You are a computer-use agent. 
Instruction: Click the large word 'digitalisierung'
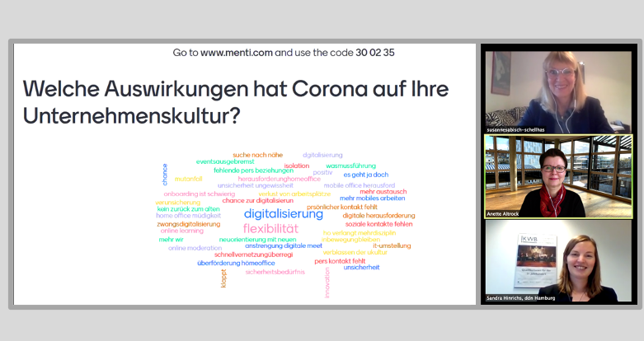coord(283,213)
